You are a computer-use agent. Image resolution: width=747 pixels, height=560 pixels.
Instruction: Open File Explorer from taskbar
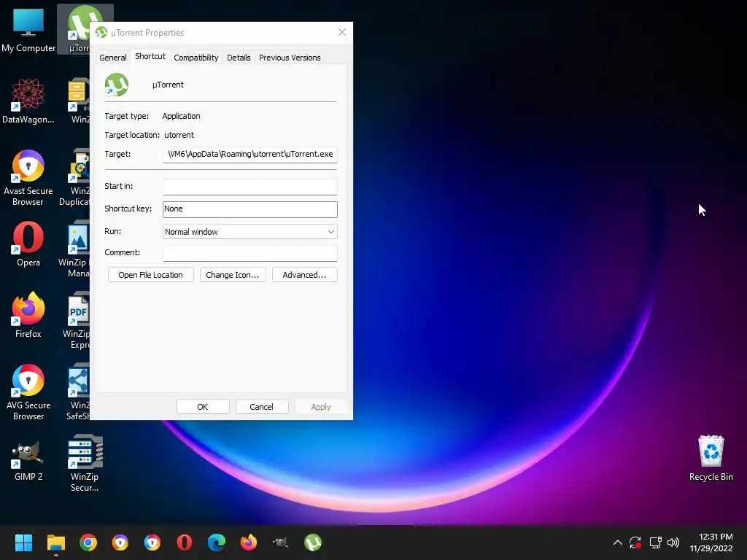pos(55,542)
